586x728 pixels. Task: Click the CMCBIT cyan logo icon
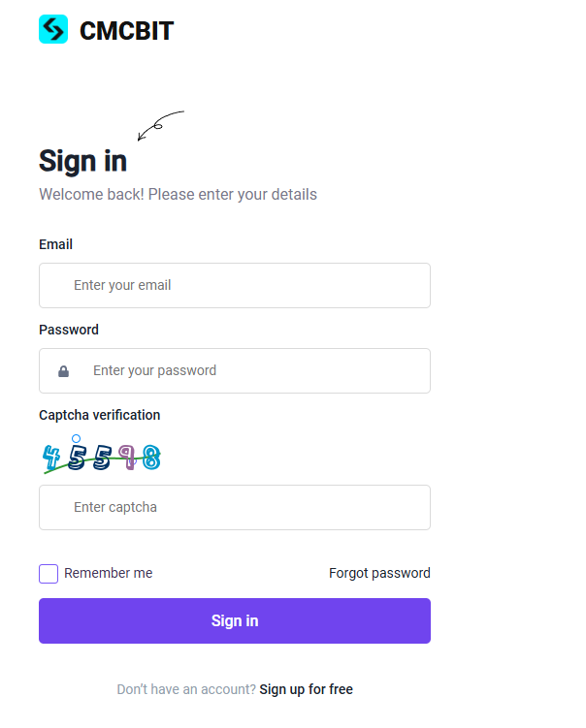pyautogui.click(x=53, y=30)
